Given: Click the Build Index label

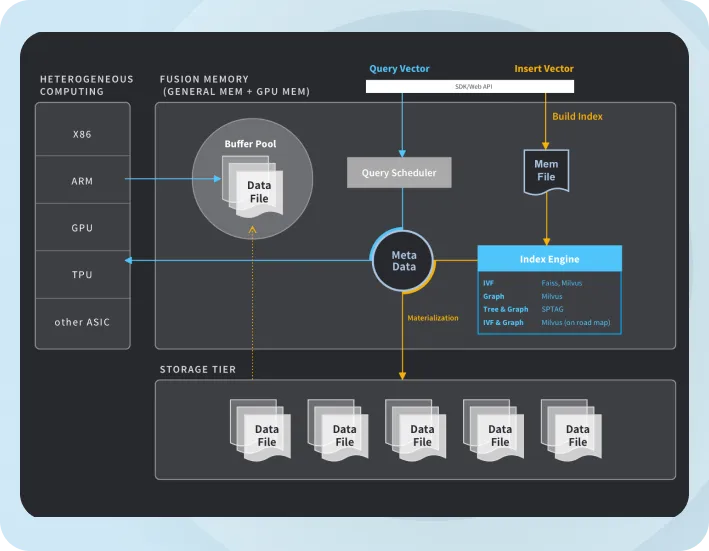Looking at the screenshot, I should pyautogui.click(x=577, y=117).
